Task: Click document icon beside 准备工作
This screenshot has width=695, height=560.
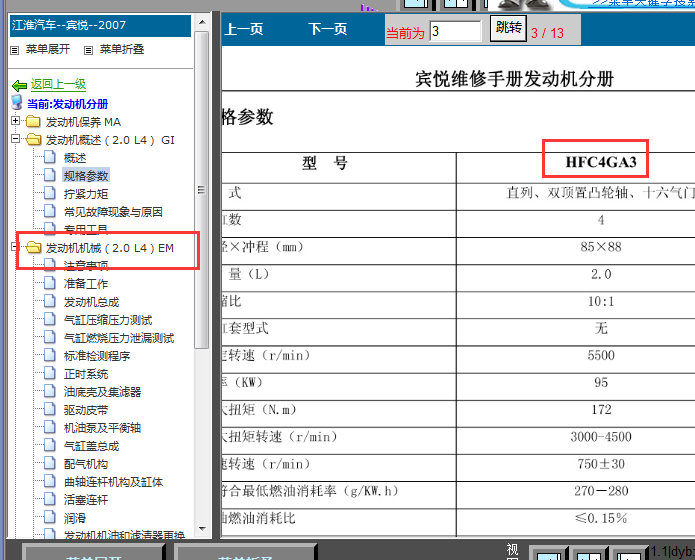Action: click(x=50, y=283)
